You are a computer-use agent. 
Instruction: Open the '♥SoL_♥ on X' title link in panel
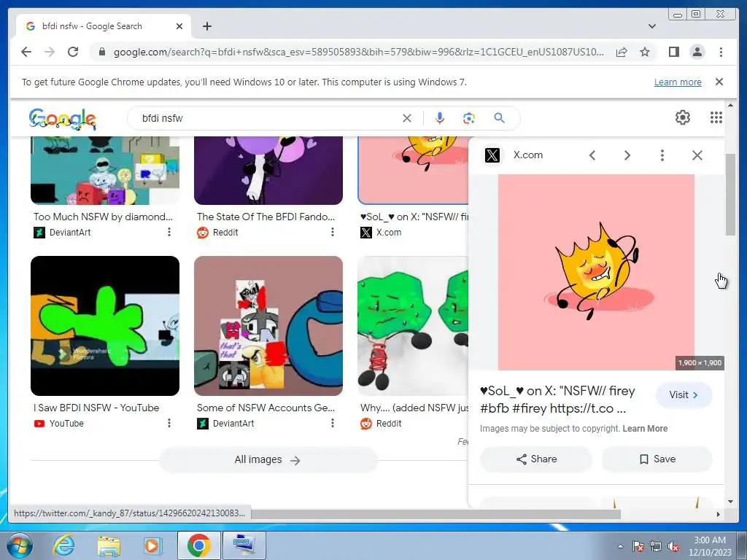(557, 400)
